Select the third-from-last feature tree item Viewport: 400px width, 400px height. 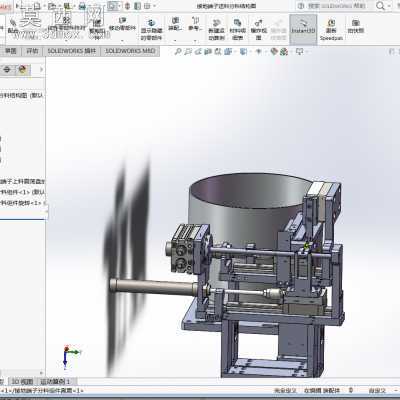23,182
